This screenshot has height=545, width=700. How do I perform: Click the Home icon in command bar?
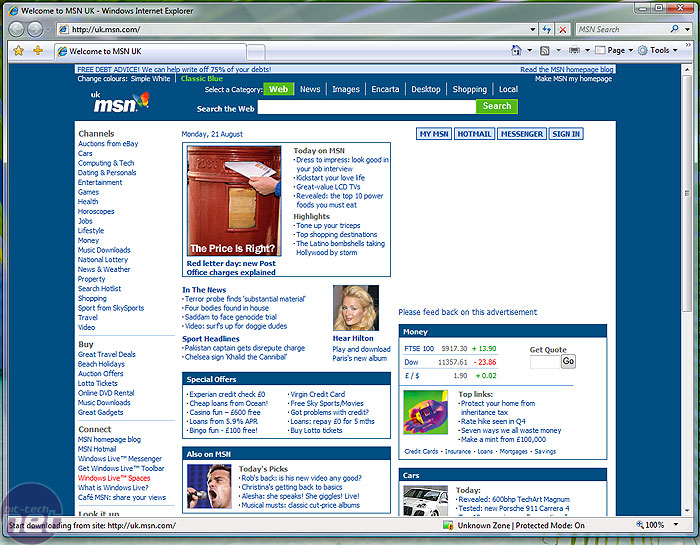coord(516,50)
